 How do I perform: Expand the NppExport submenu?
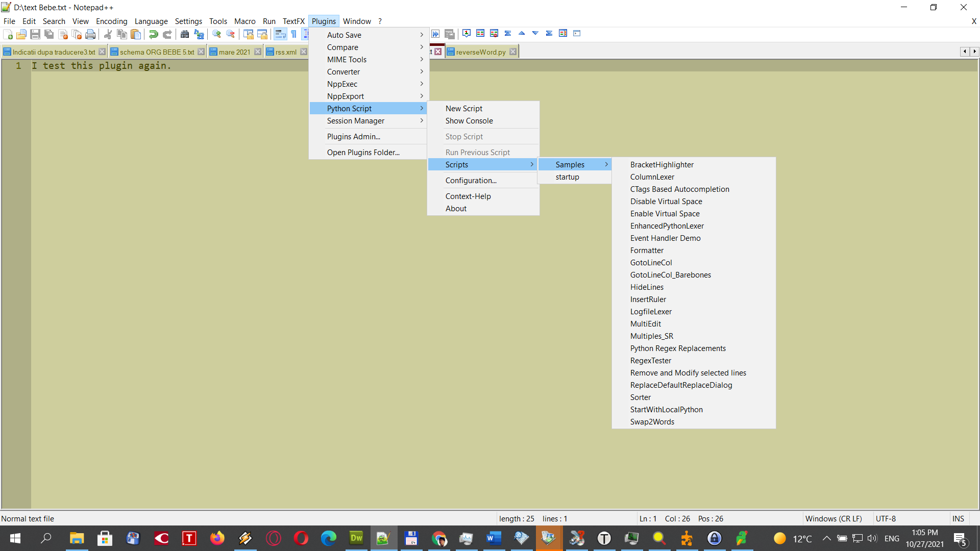tap(368, 96)
